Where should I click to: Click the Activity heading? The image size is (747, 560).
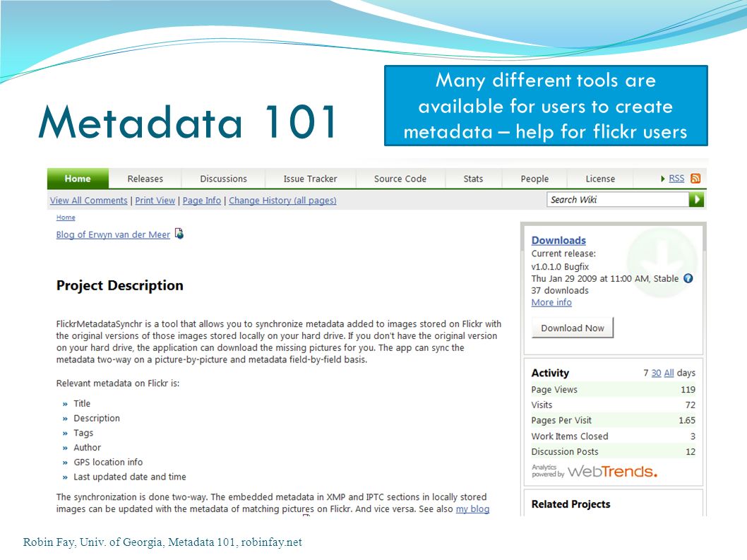click(x=550, y=373)
